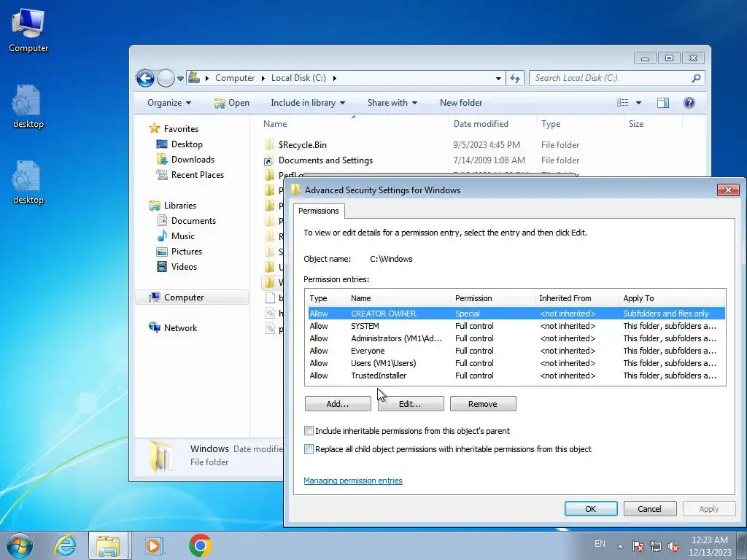Open Recent Places in navigation pane

click(x=190, y=175)
